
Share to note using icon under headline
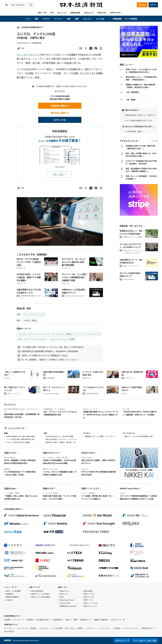86,48
